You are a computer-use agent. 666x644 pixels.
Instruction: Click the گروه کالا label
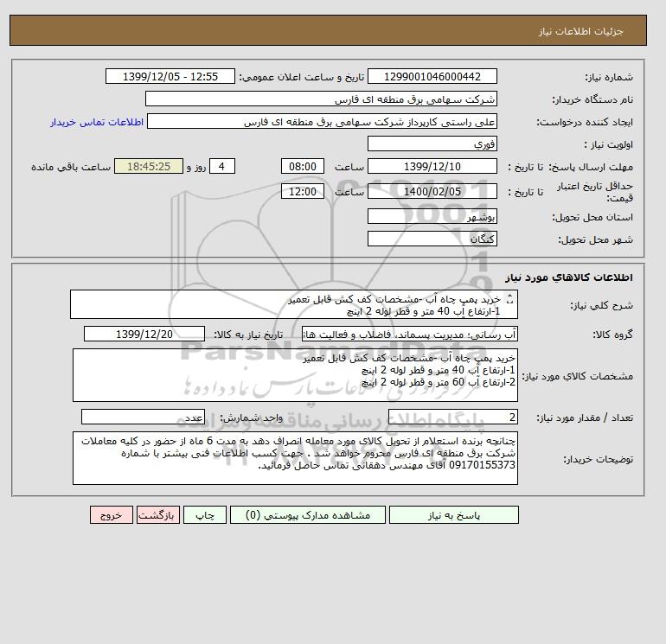tap(612, 335)
